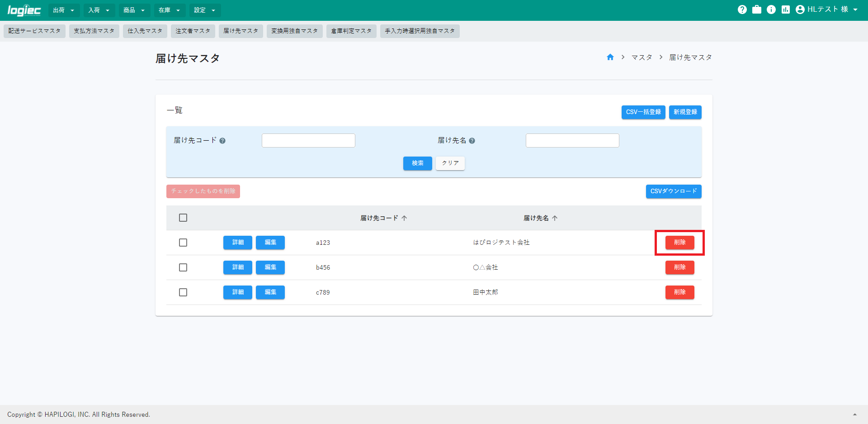Image resolution: width=868 pixels, height=424 pixels.
Task: Expand the 在庫 dropdown menu
Action: point(170,10)
